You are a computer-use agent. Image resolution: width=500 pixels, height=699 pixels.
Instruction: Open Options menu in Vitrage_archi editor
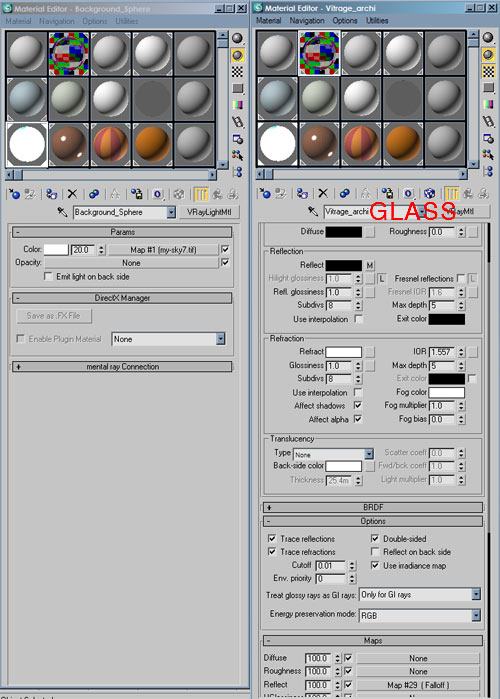(345, 21)
